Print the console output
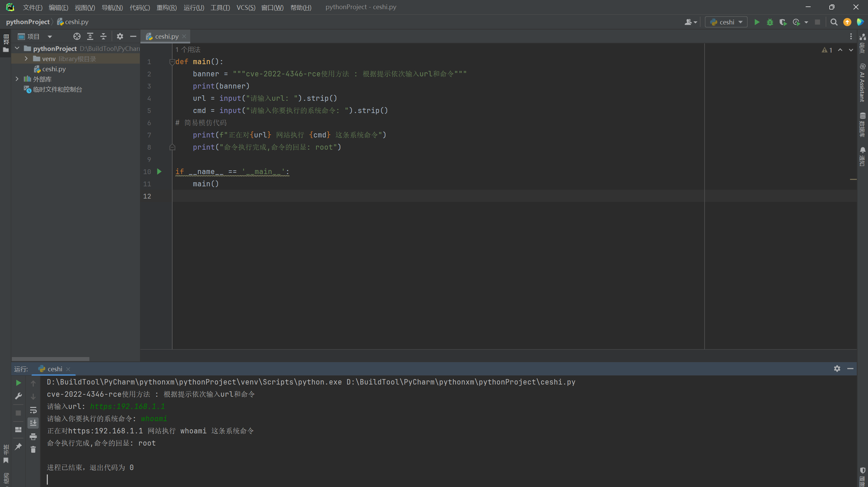Screen dimensions: 868x487 (x=33, y=436)
